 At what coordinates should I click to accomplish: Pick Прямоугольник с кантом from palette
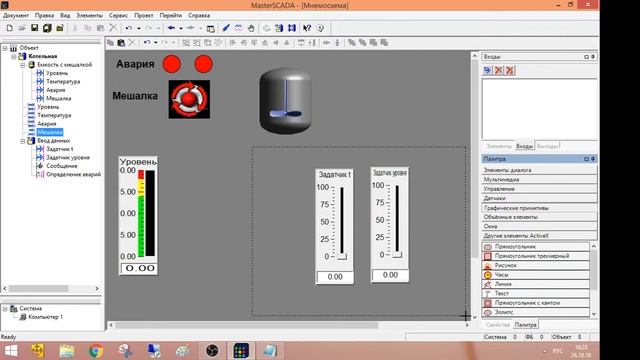click(x=536, y=303)
